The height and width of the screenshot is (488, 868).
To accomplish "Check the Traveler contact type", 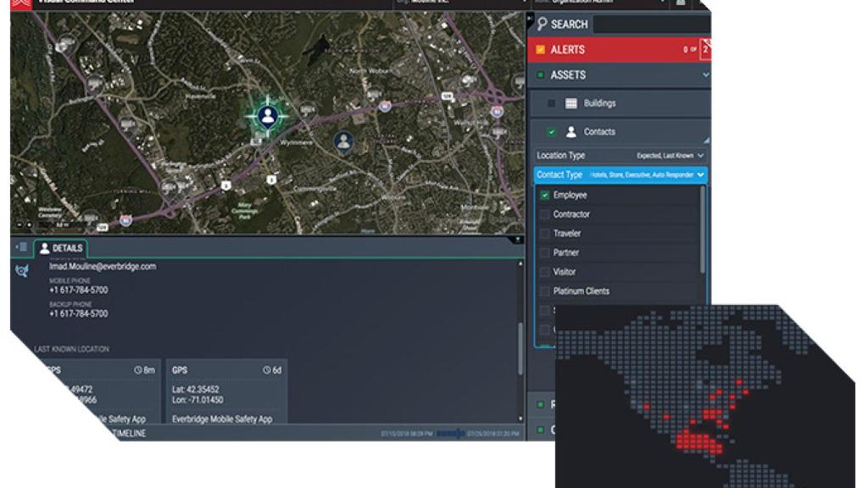I will (x=545, y=233).
